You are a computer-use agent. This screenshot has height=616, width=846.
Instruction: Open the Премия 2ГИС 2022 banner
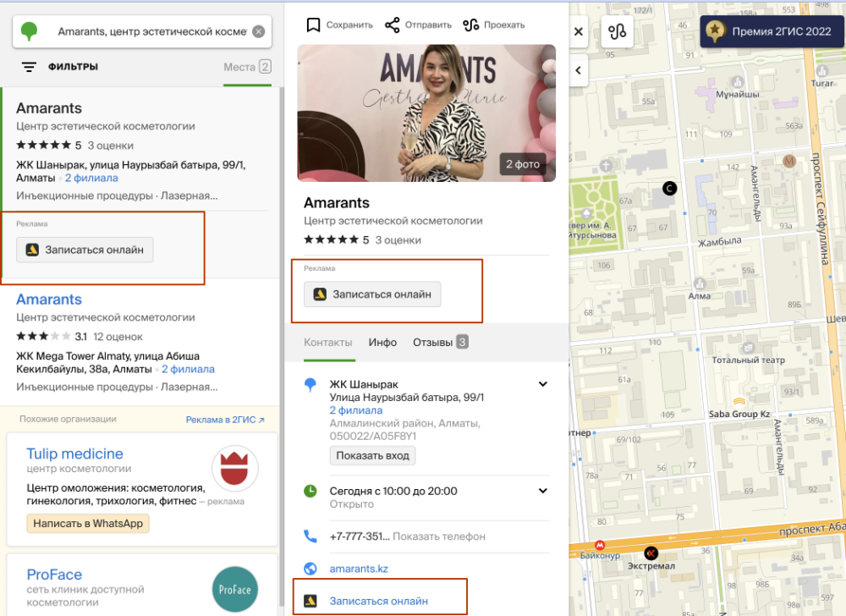[x=772, y=32]
